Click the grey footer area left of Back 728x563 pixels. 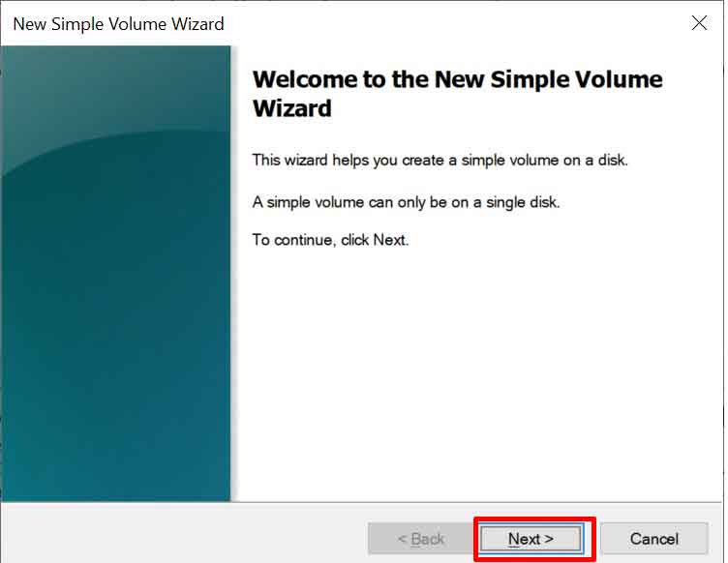[x=183, y=533]
